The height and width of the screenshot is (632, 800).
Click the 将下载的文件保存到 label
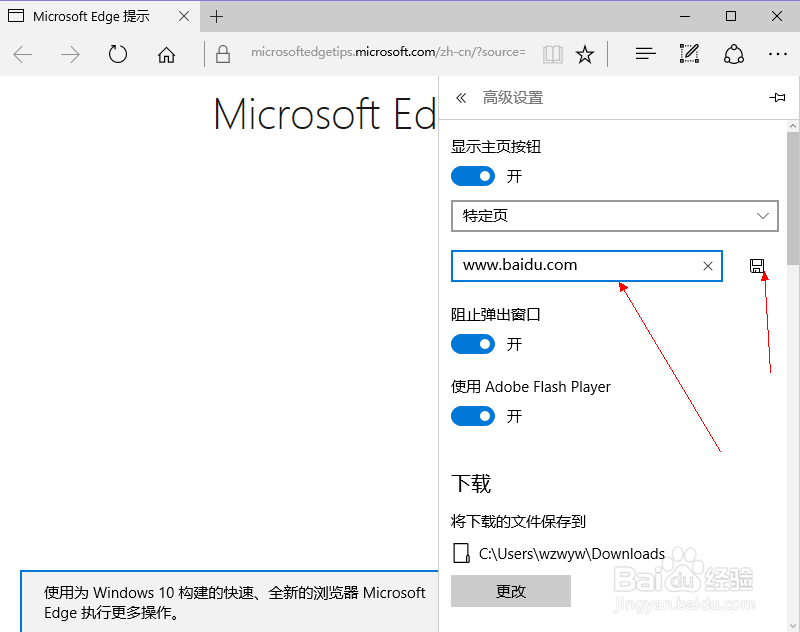point(518,521)
